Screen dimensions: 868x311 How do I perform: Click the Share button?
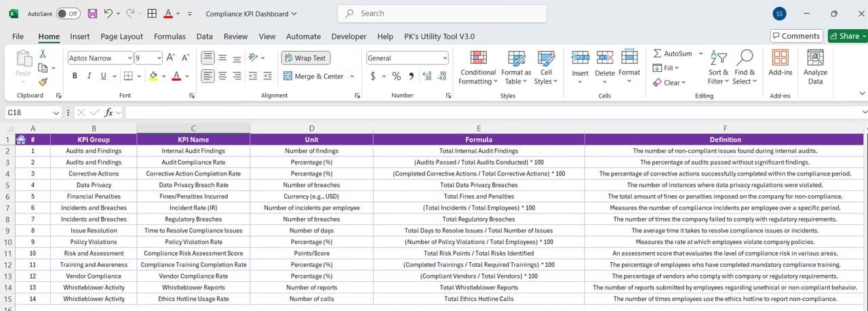pyautogui.click(x=845, y=36)
